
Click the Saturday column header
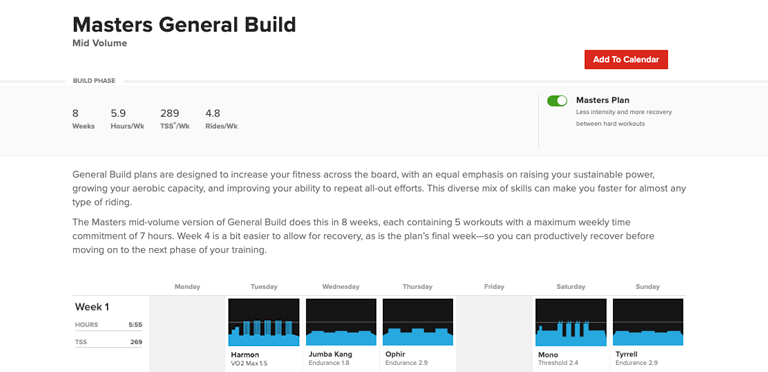(571, 287)
